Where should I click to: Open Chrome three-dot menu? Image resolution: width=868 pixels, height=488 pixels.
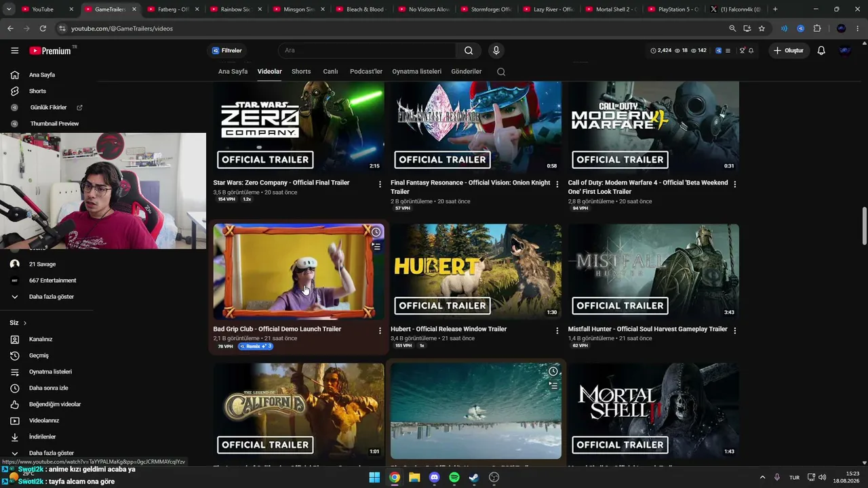[857, 28]
